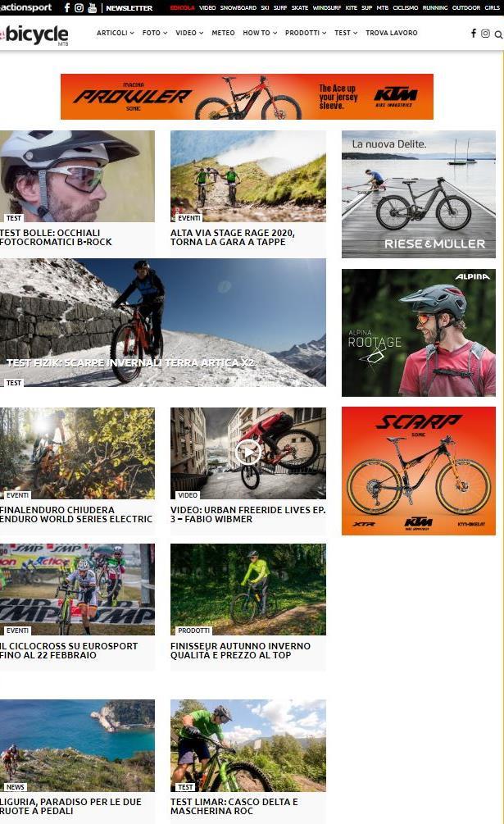Go to the bicycle MTB logo home
This screenshot has width=504, height=824.
[34, 34]
